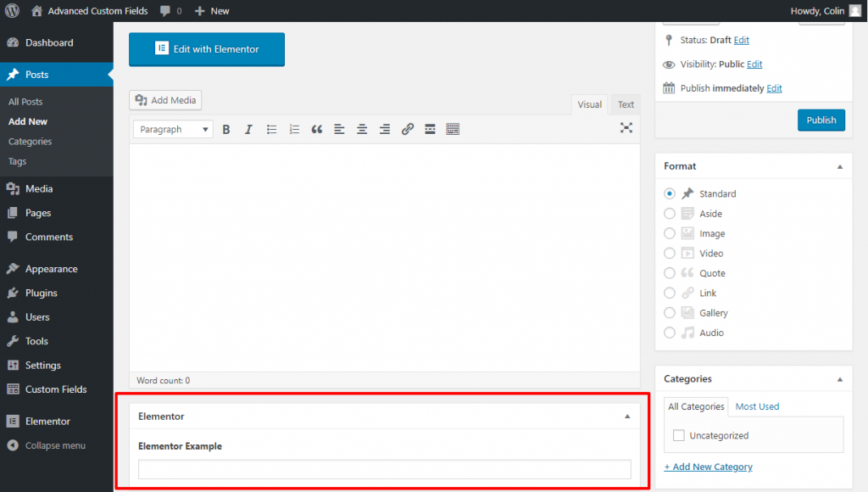Switch to the Text editor tab

(626, 104)
